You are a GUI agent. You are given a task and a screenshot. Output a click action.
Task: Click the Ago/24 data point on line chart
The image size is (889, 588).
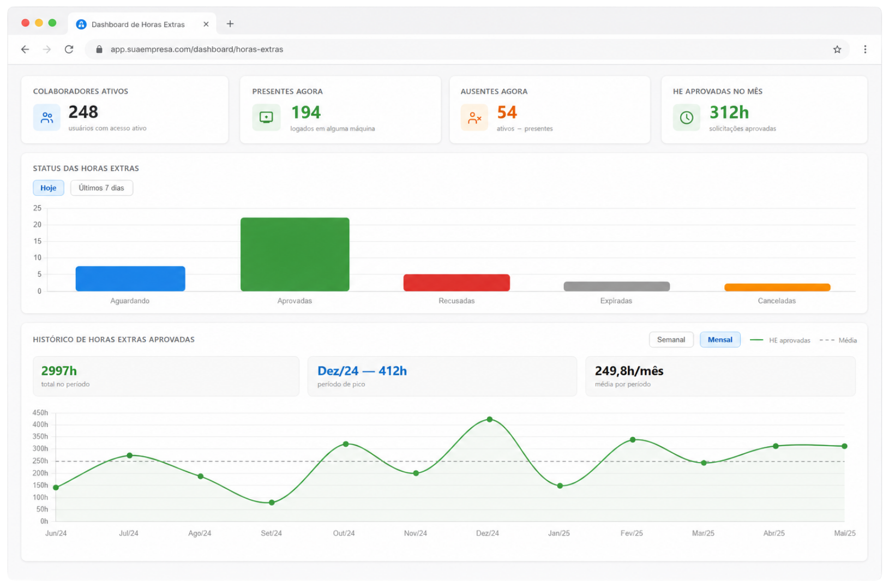tap(201, 477)
